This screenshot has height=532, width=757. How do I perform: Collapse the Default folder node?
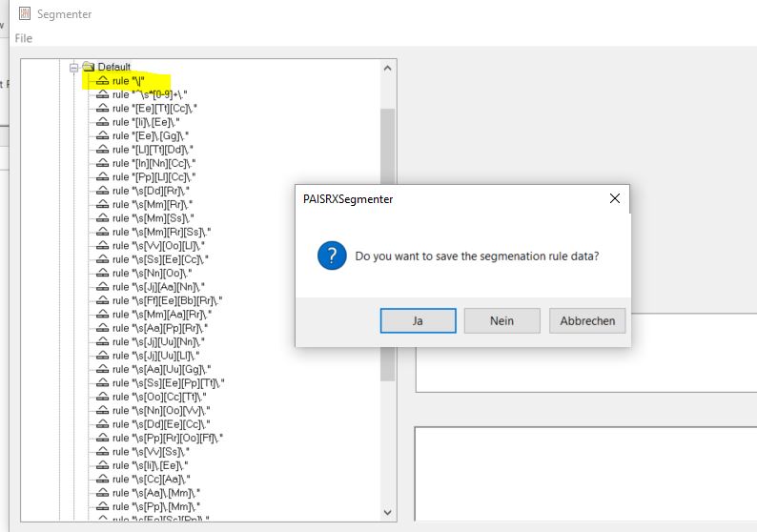tap(74, 67)
